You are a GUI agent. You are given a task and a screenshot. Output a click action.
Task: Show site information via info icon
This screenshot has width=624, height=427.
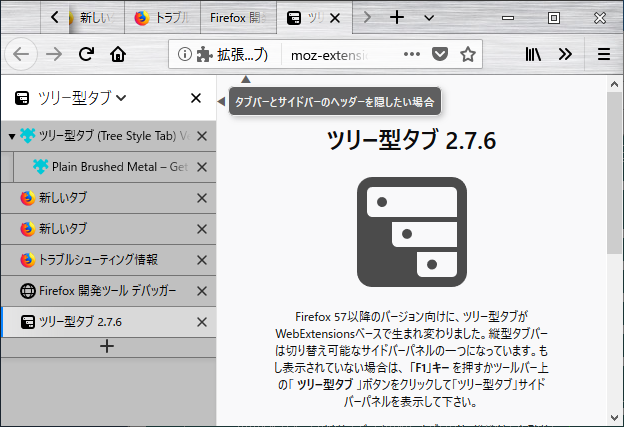tap(184, 54)
